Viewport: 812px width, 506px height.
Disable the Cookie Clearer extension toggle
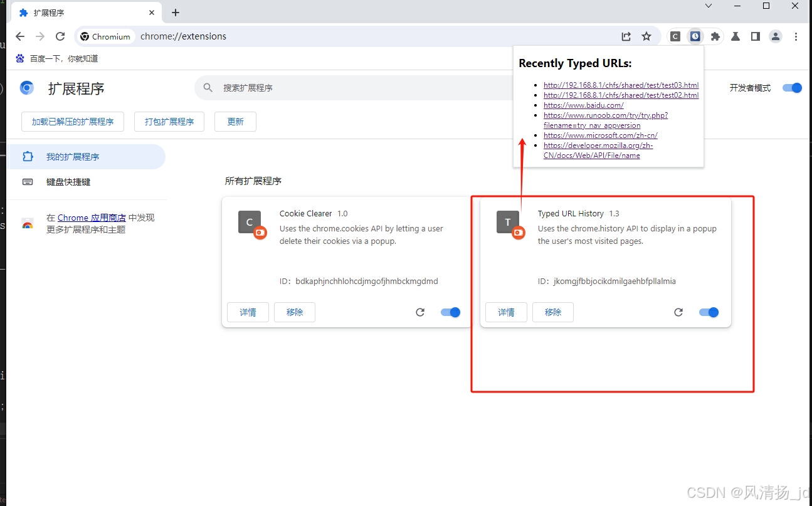pyautogui.click(x=450, y=312)
